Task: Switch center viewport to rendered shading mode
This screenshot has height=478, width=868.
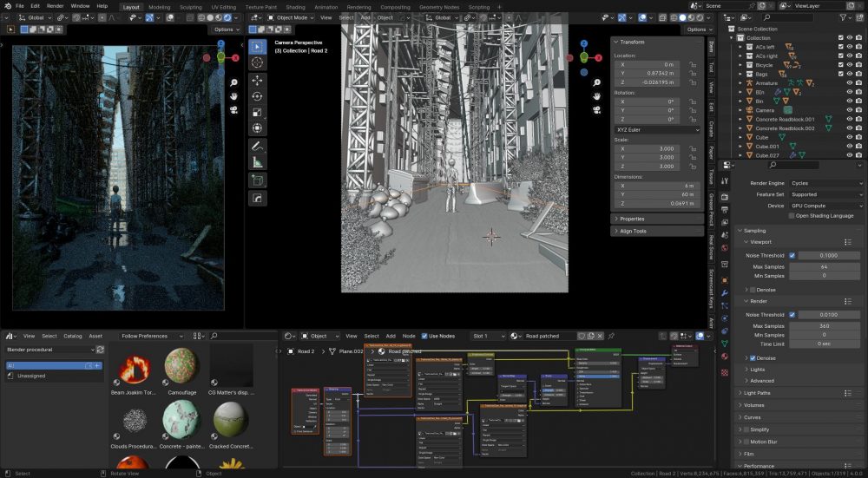Action: tap(701, 17)
